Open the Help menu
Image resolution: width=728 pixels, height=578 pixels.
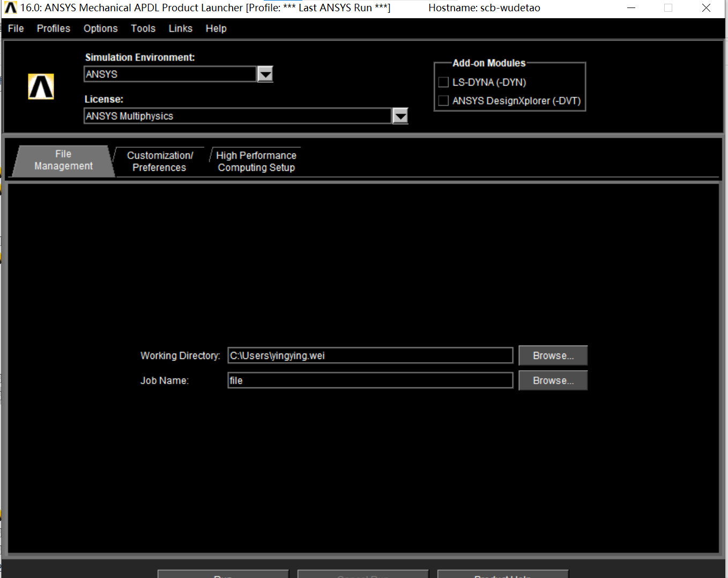pos(216,28)
